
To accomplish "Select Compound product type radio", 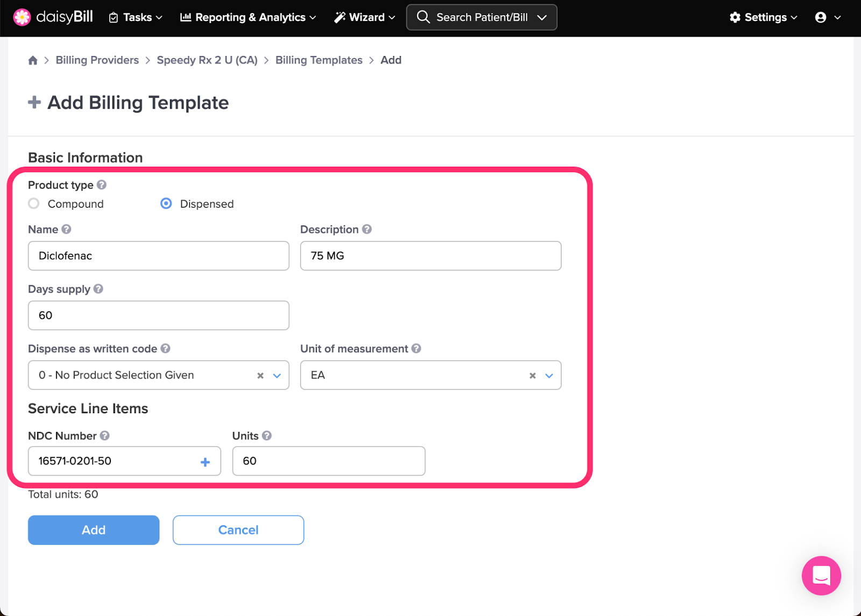I will [x=34, y=203].
